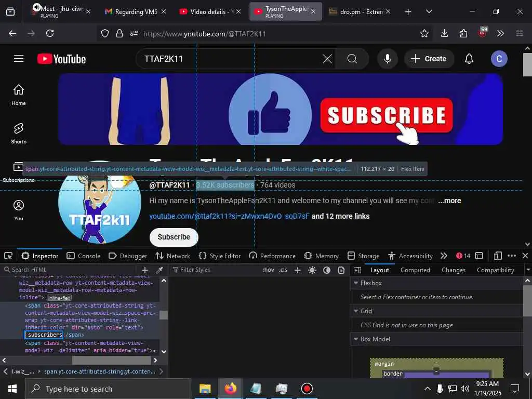Reload the current page
This screenshot has width=532, height=399.
[50, 33]
